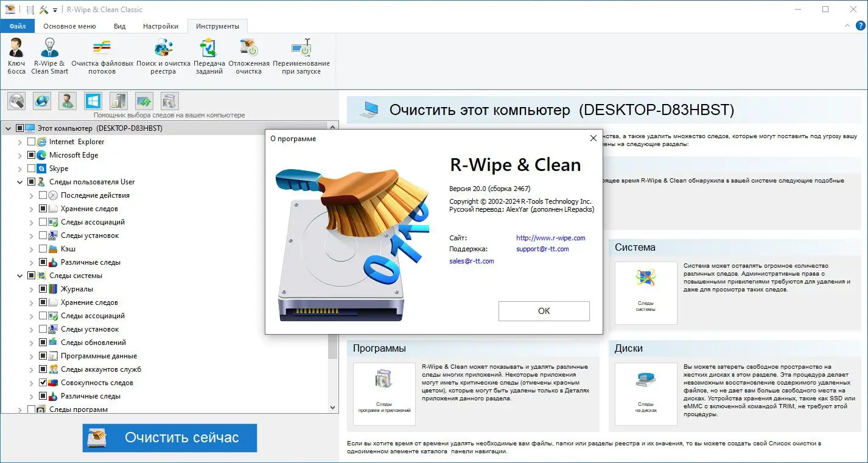The width and height of the screenshot is (868, 463).
Task: Click the sales@r-tt.com email link
Action: [472, 261]
